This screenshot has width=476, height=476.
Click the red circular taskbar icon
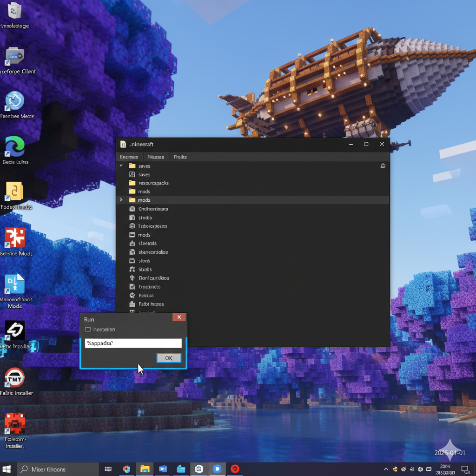pyautogui.click(x=235, y=469)
